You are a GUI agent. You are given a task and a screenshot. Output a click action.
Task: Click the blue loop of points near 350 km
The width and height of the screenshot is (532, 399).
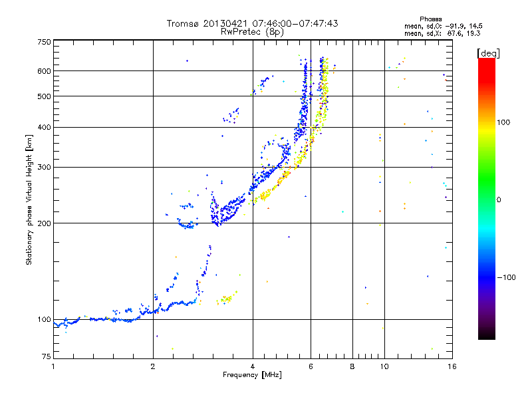pyautogui.click(x=275, y=152)
